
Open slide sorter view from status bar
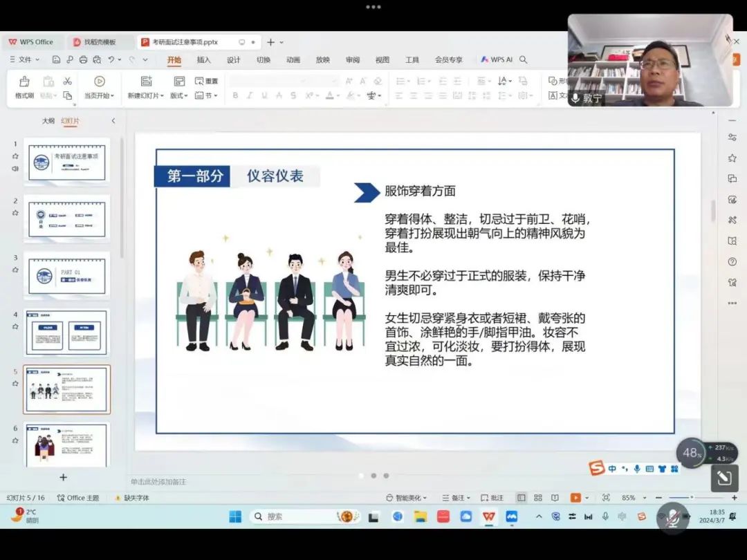point(538,498)
